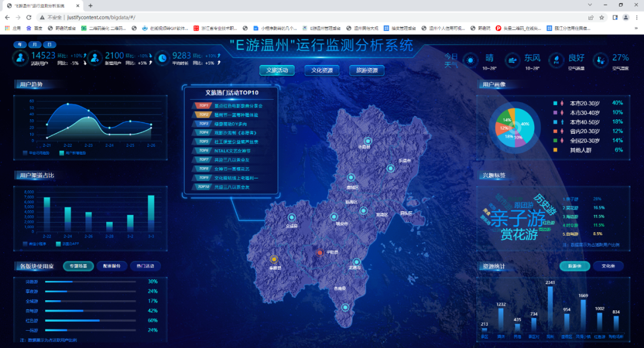
Task: Bookmark this page with the star icon
Action: [602, 17]
